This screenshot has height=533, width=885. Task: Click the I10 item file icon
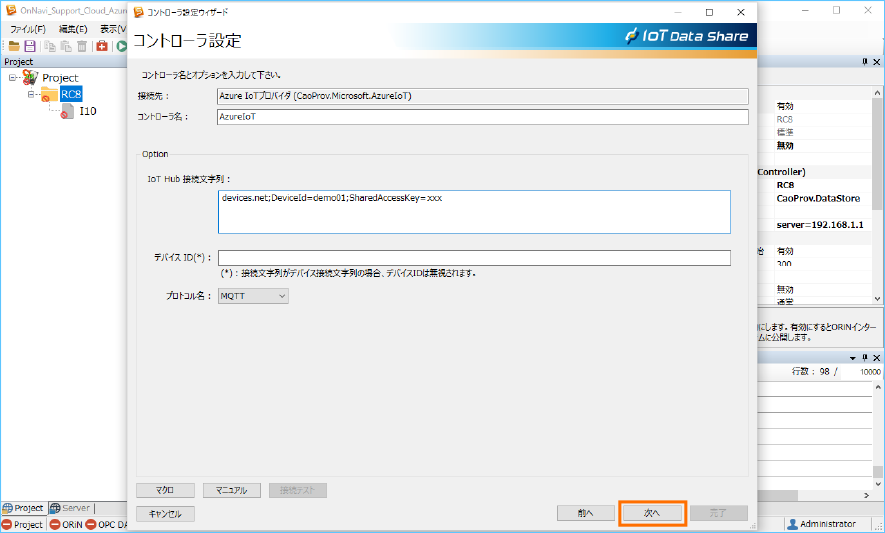[67, 111]
